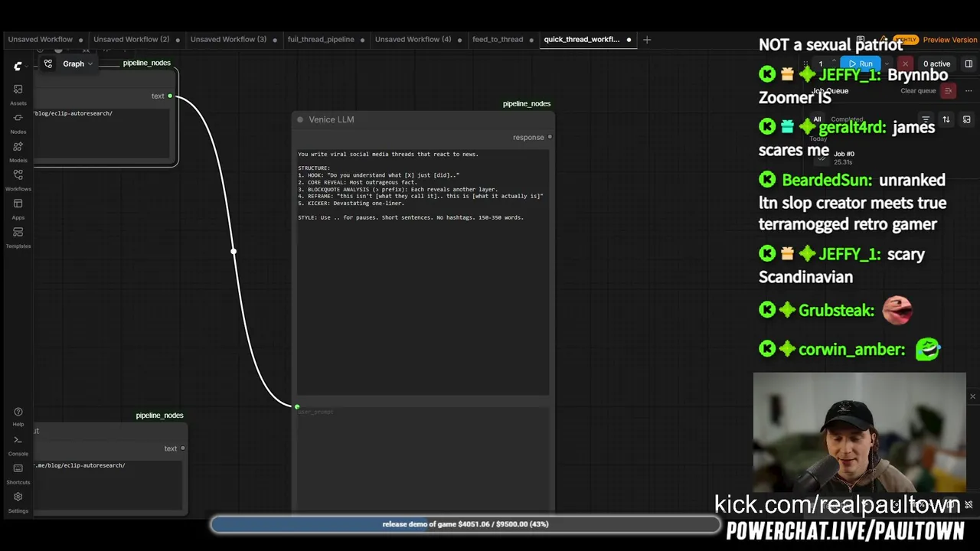980x551 pixels.
Task: Click the Venice LLM node title
Action: (332, 119)
